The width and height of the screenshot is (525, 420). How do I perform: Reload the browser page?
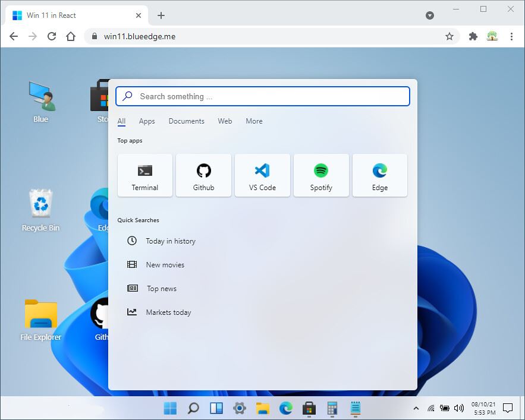[52, 36]
